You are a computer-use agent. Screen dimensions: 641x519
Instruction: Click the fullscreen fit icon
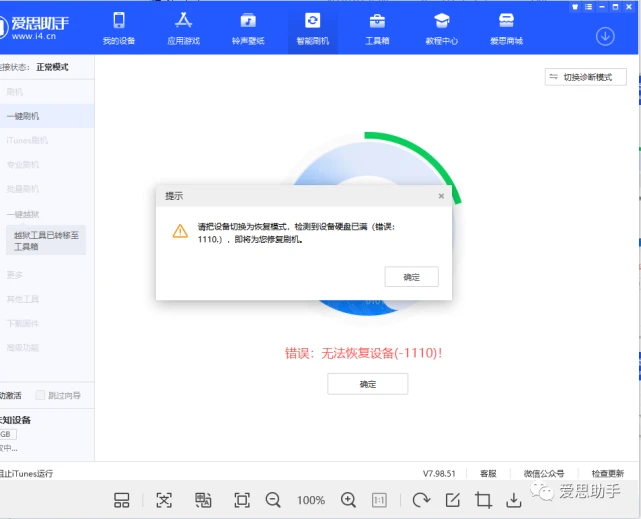click(x=242, y=500)
